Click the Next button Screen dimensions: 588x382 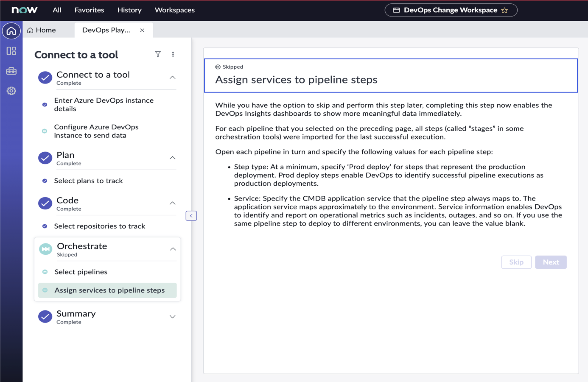pos(551,262)
